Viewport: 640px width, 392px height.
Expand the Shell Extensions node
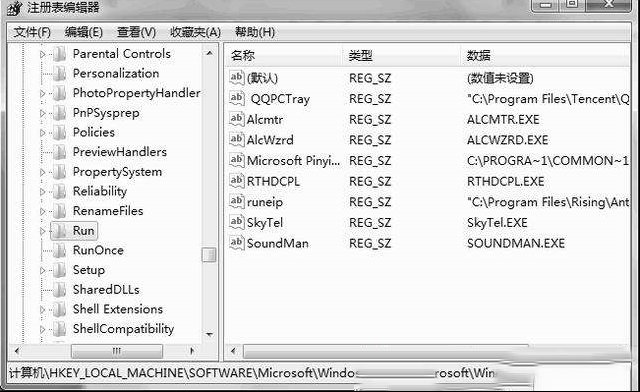coord(42,310)
